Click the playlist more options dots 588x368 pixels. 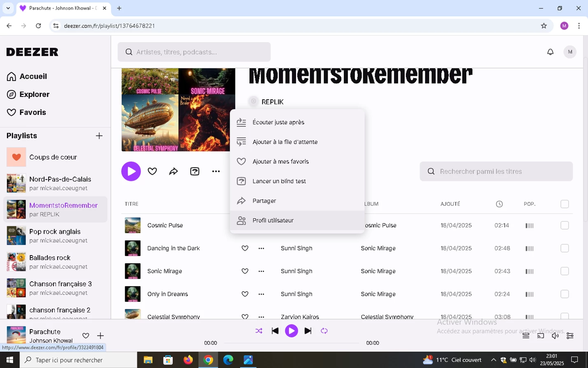coord(216,171)
